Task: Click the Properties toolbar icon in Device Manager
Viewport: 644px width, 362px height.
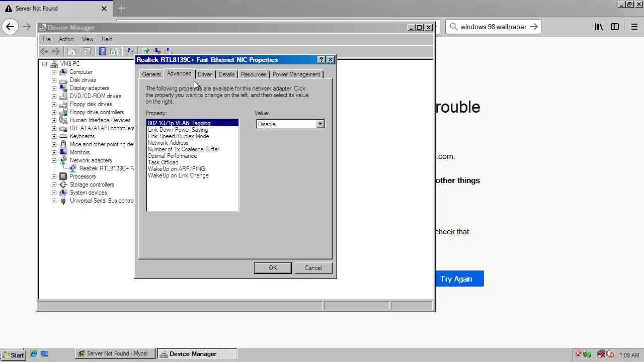Action: point(87,51)
